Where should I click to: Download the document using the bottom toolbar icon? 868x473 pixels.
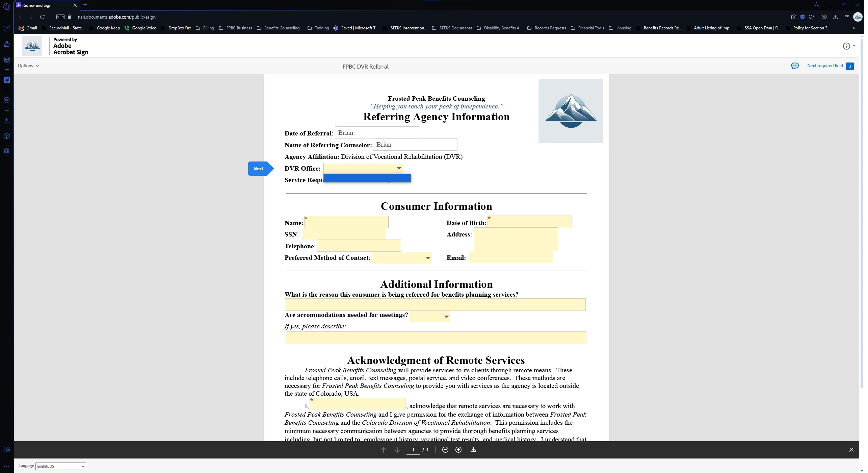click(x=473, y=450)
